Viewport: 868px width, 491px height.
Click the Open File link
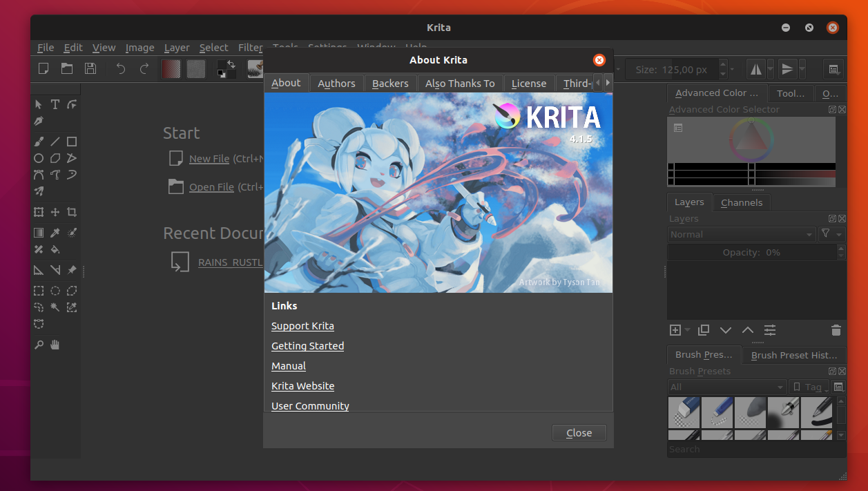(211, 187)
